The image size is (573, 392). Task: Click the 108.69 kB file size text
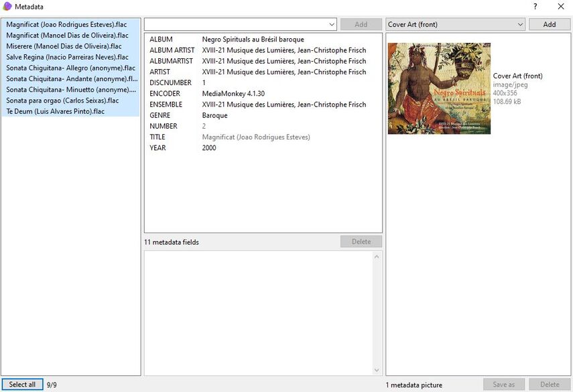coord(507,102)
